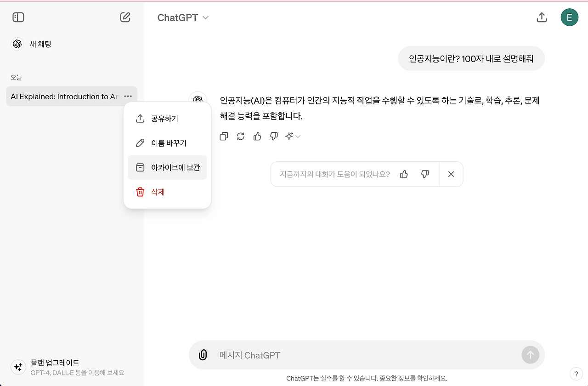The image size is (588, 386).
Task: Select 아카이브에 보관 in the context menu
Action: [x=167, y=167]
